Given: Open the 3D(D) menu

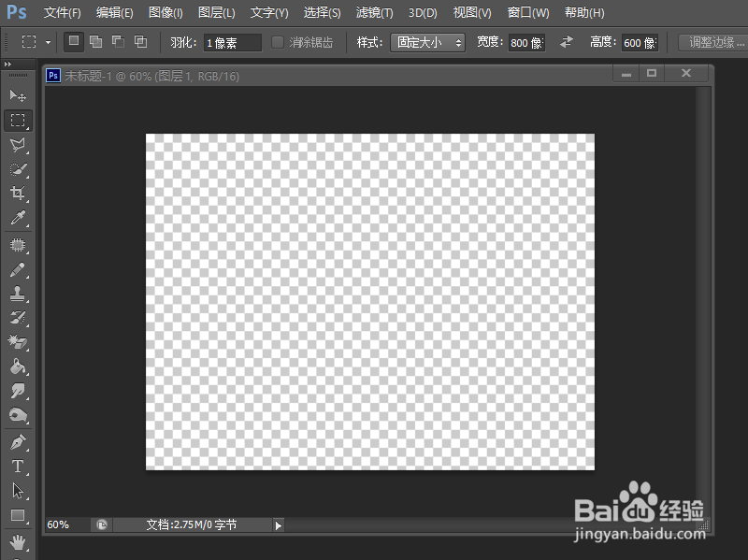Looking at the screenshot, I should [423, 12].
